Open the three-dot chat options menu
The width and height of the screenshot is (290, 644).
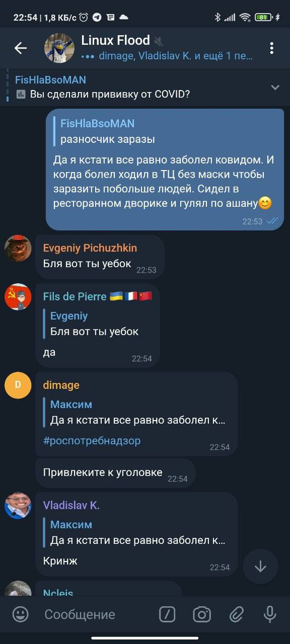point(271,48)
